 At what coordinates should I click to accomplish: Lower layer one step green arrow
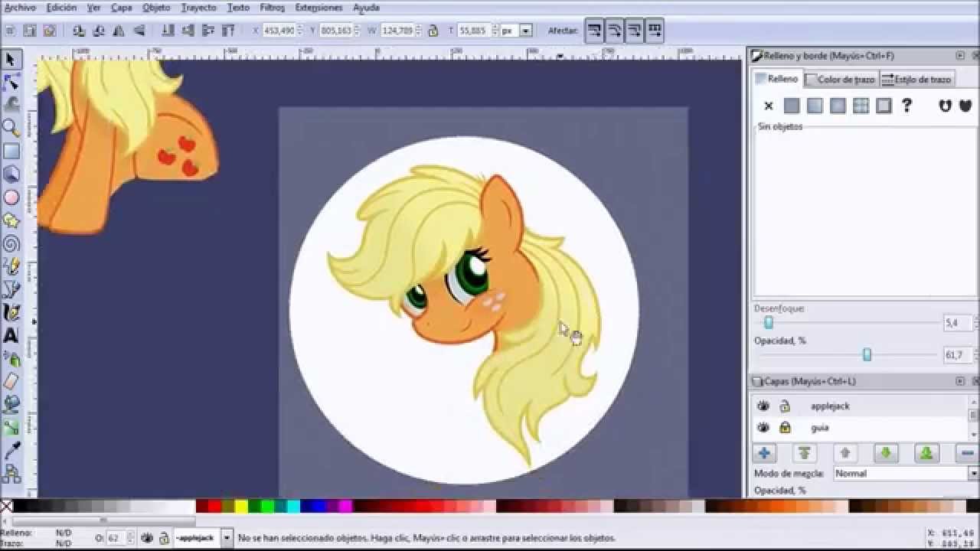(886, 454)
